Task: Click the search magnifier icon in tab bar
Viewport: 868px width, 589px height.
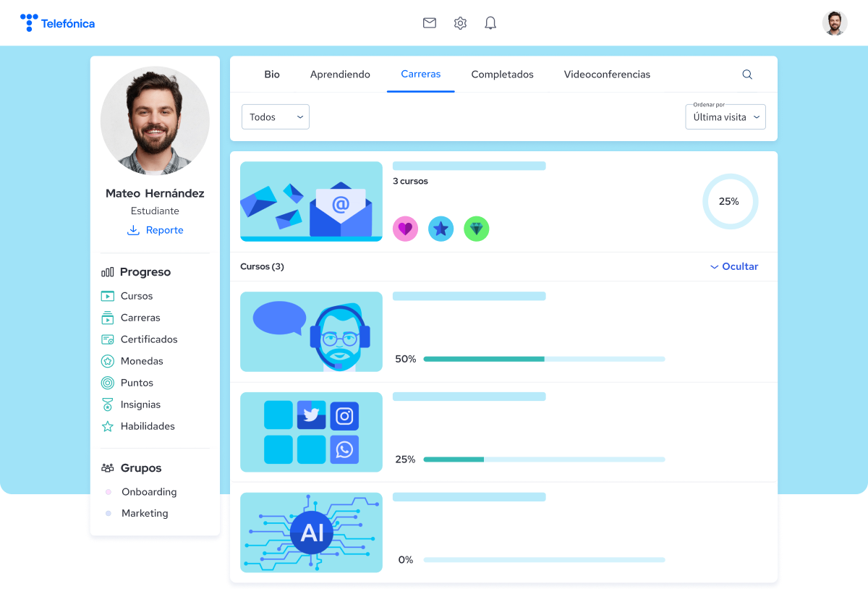Action: [747, 75]
